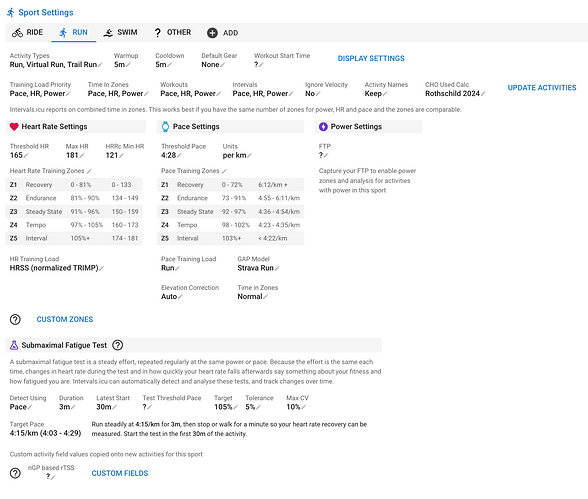Edit Heart Rate Training Zones pencil

click(x=89, y=171)
